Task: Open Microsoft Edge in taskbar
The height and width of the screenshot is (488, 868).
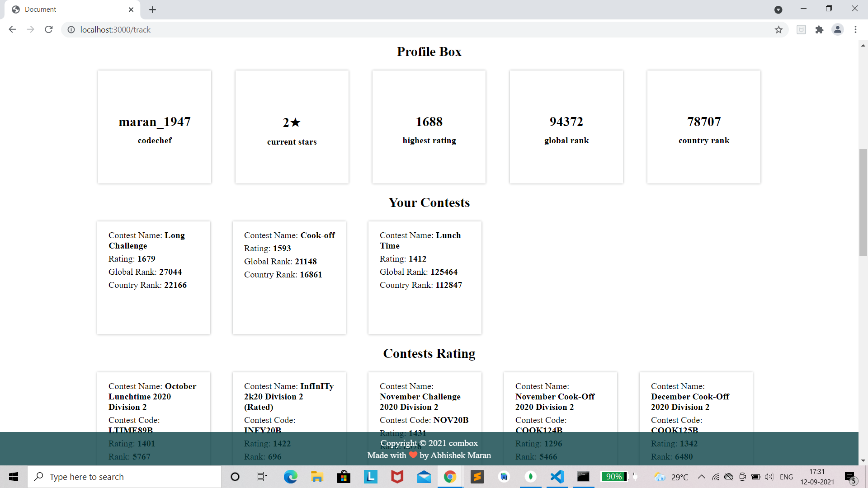Action: pos(290,477)
